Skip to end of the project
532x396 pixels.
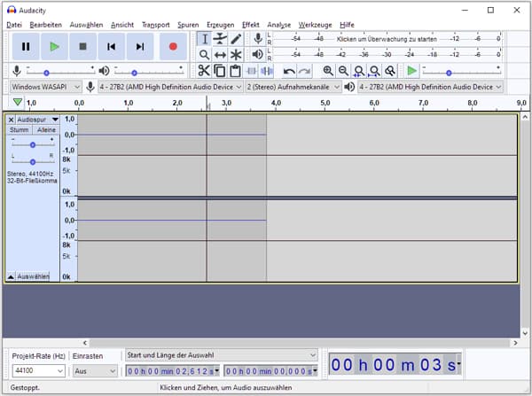(140, 46)
